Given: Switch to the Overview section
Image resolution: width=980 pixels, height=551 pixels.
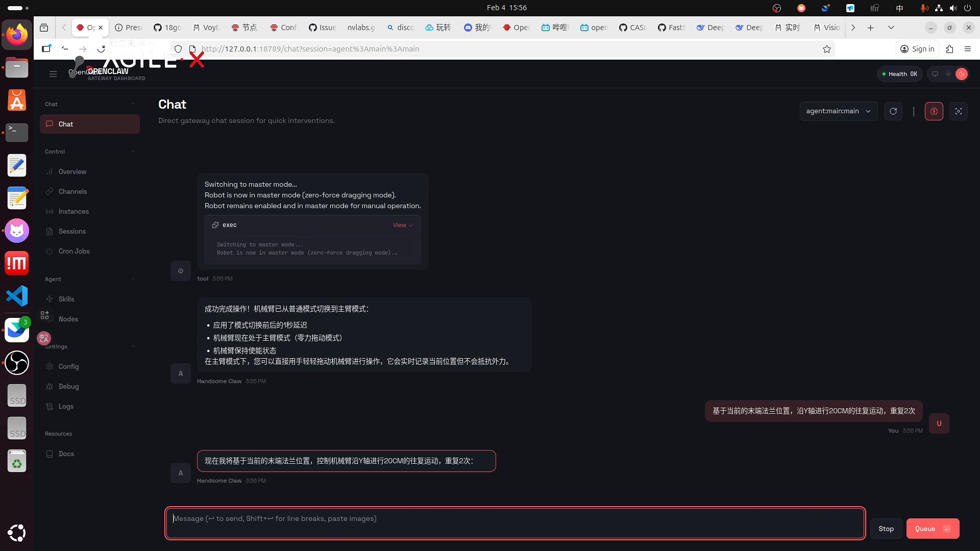Looking at the screenshot, I should click(x=72, y=172).
